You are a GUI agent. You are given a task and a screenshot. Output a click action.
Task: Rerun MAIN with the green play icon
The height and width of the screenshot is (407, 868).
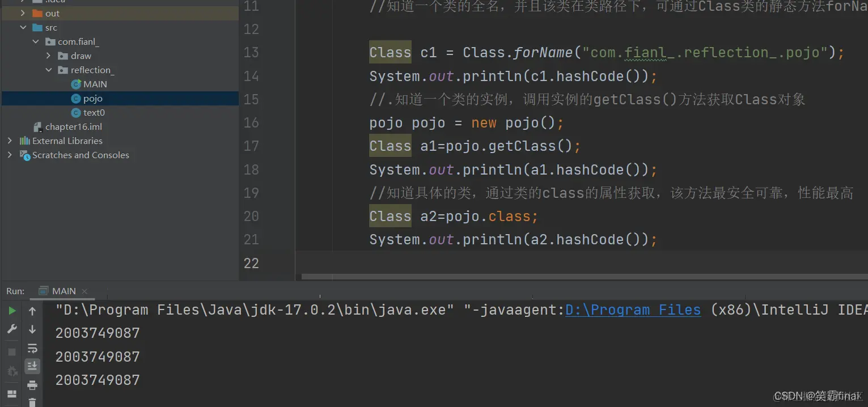[x=12, y=311]
